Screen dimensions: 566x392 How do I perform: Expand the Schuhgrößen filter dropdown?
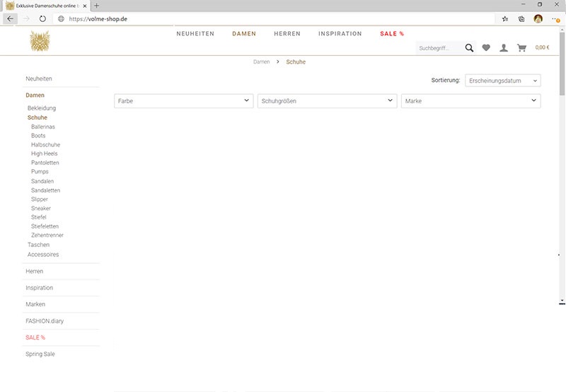327,101
